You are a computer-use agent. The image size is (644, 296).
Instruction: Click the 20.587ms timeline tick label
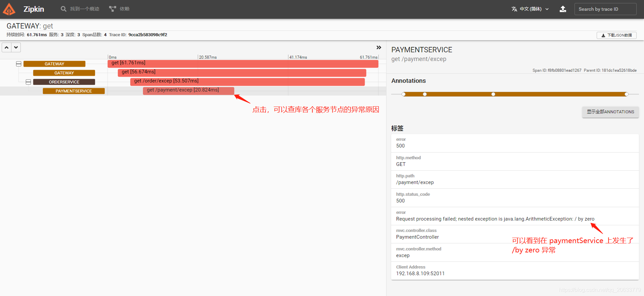(x=208, y=57)
